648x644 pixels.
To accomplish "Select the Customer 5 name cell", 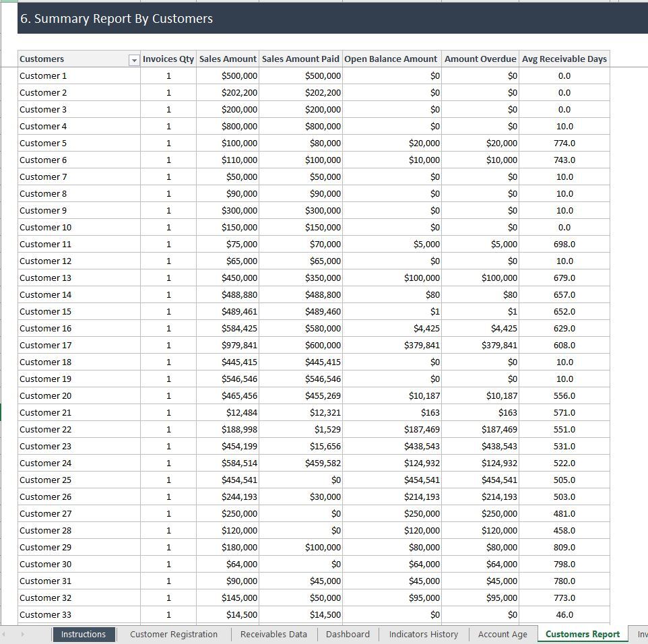I will pyautogui.click(x=79, y=143).
